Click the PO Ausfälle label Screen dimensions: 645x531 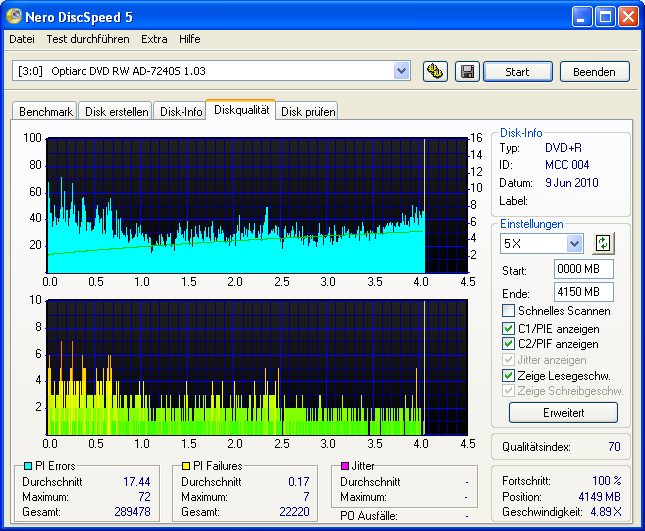click(x=369, y=516)
